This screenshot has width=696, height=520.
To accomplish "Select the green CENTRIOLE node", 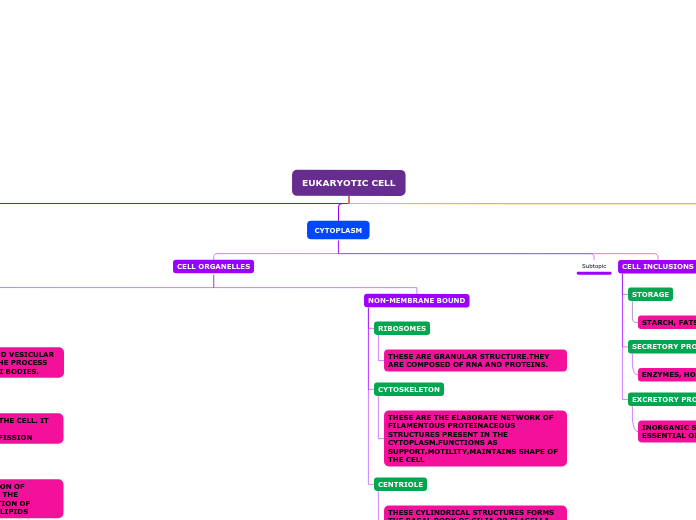I will click(400, 484).
